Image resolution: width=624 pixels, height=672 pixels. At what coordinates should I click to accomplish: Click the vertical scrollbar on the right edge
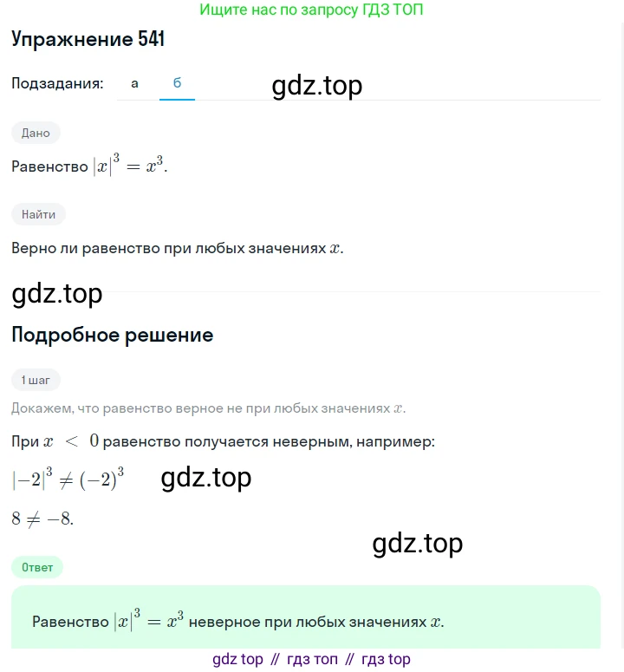[622, 336]
